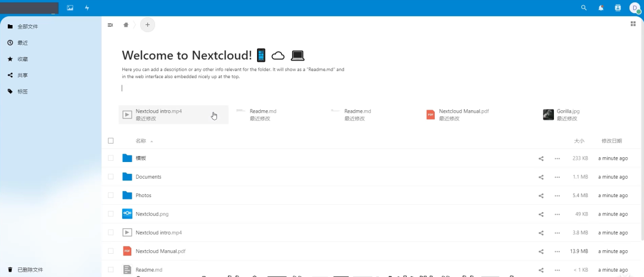Open recent Nextcloud intro.mp4 card

pos(174,115)
